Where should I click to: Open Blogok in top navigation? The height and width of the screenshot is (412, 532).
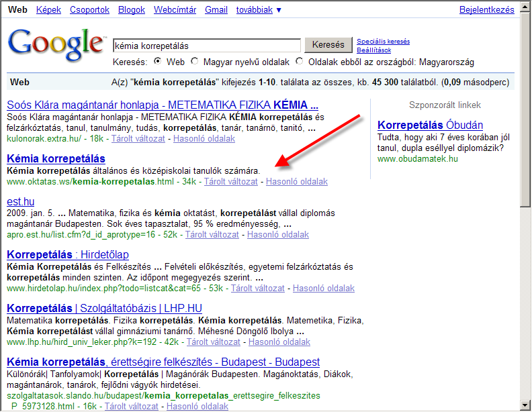tap(132, 10)
